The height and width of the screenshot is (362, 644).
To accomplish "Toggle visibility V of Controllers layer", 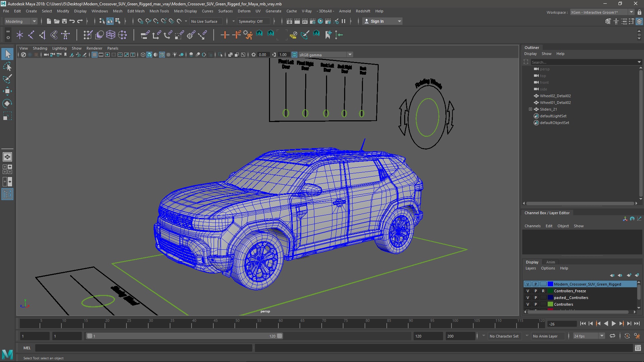I will point(528,304).
